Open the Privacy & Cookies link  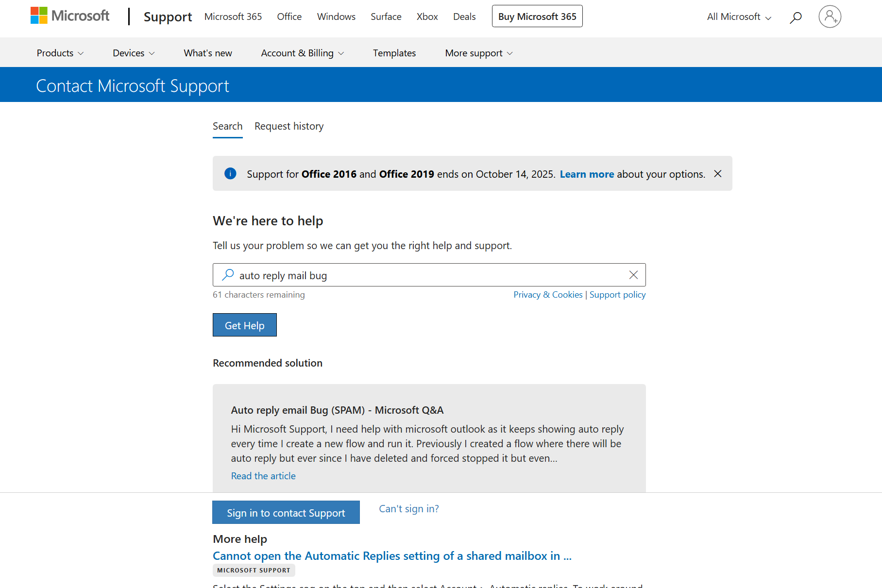548,295
